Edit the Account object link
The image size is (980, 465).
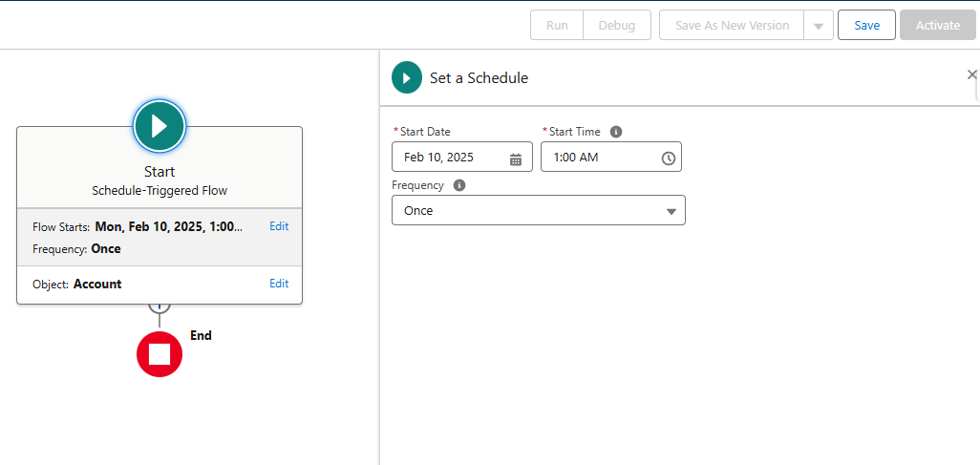tap(279, 284)
